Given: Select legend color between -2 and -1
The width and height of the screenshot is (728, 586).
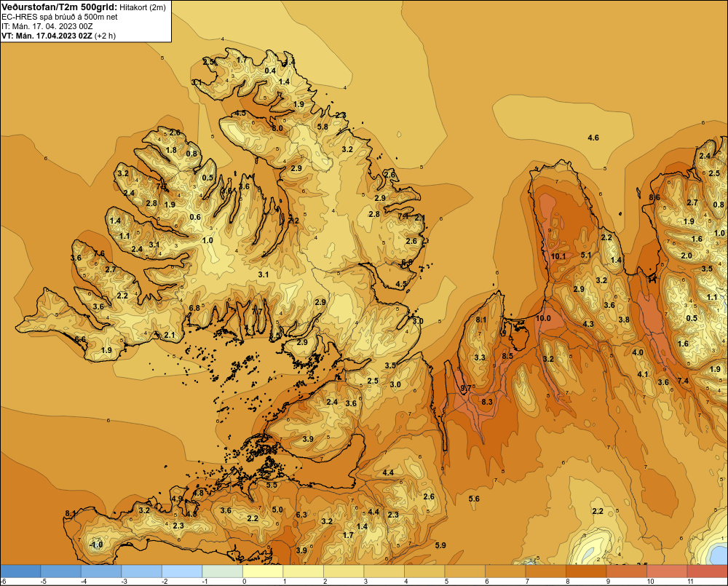Looking at the screenshot, I should coord(182,571).
